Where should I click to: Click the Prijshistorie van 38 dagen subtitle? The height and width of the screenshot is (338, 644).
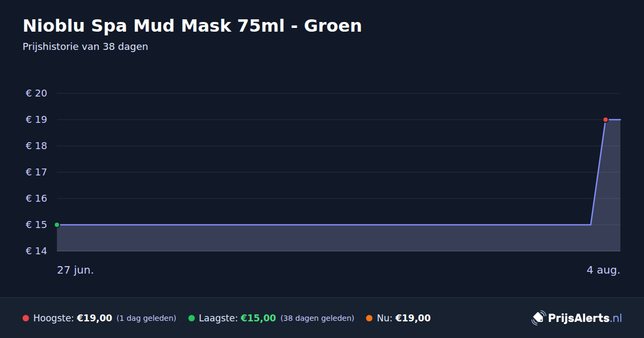click(x=85, y=47)
